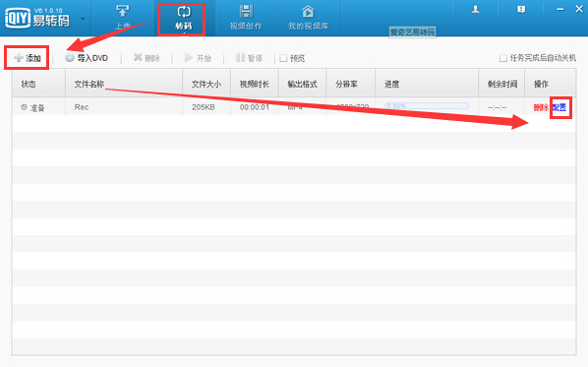Click the 输出格式 column header
Viewport: 588px width, 367px height.
(302, 84)
